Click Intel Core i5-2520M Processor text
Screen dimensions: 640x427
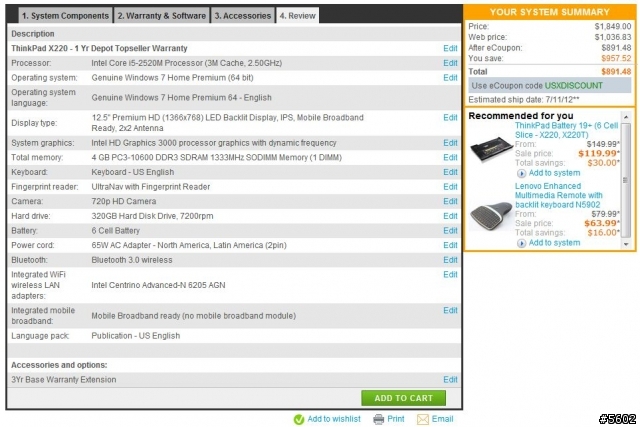[x=187, y=63]
